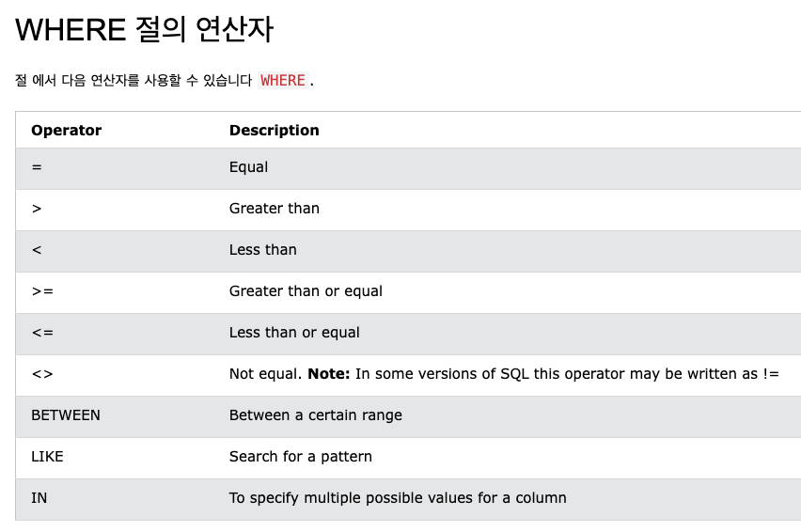Select the >= operator cell
Image resolution: width=801 pixels, height=532 pixels.
click(42, 291)
